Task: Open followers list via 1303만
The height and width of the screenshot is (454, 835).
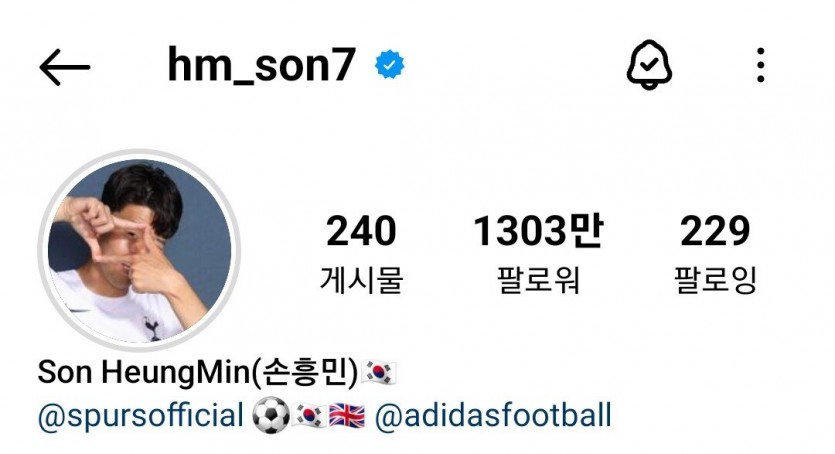Action: (538, 231)
